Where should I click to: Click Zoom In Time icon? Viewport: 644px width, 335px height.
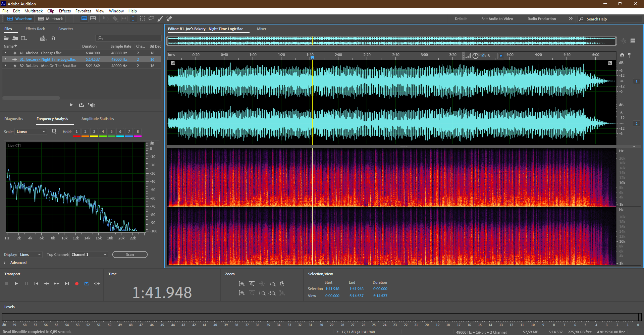click(252, 284)
